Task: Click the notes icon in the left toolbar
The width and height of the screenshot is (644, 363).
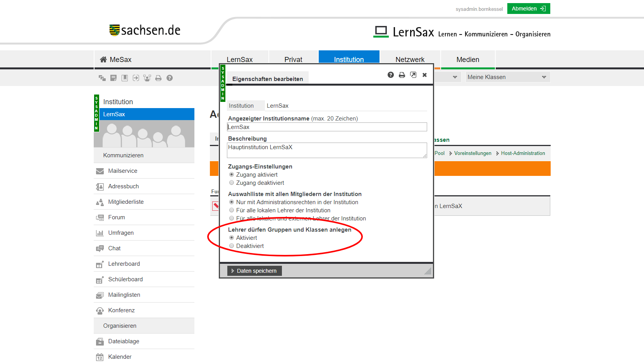Action: point(113,78)
